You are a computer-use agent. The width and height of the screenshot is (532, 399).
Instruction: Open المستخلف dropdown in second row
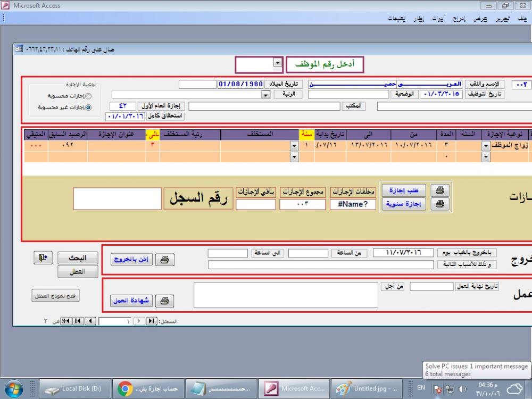(x=294, y=157)
